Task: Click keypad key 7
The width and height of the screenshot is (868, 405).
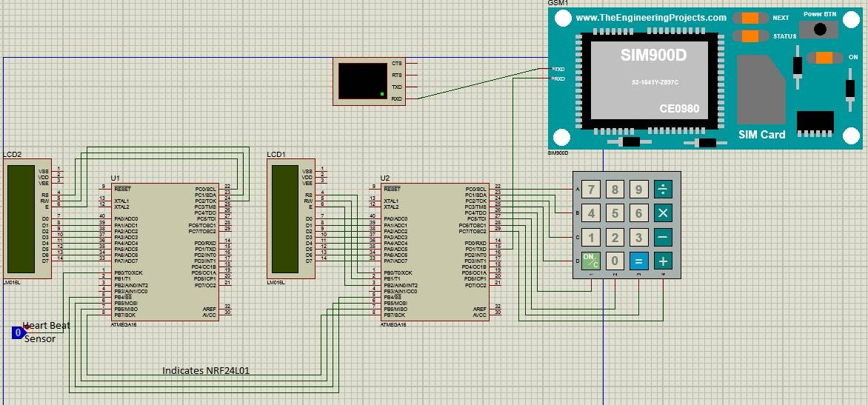Action: pyautogui.click(x=591, y=190)
